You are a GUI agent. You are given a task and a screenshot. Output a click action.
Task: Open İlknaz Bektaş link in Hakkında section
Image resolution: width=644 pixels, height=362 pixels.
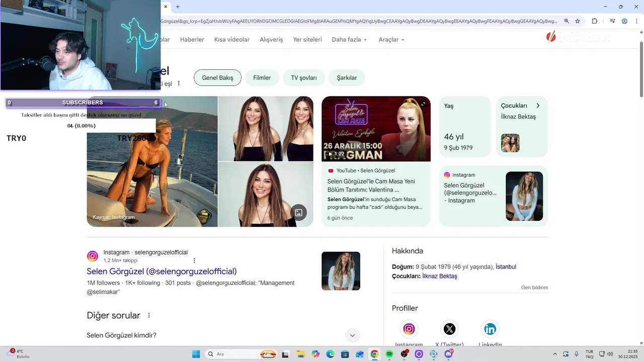pyautogui.click(x=439, y=276)
